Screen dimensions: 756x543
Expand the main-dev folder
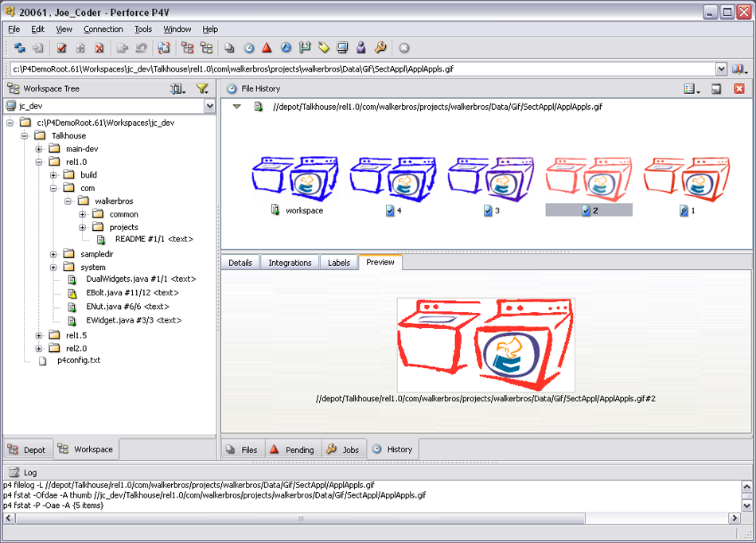39,149
